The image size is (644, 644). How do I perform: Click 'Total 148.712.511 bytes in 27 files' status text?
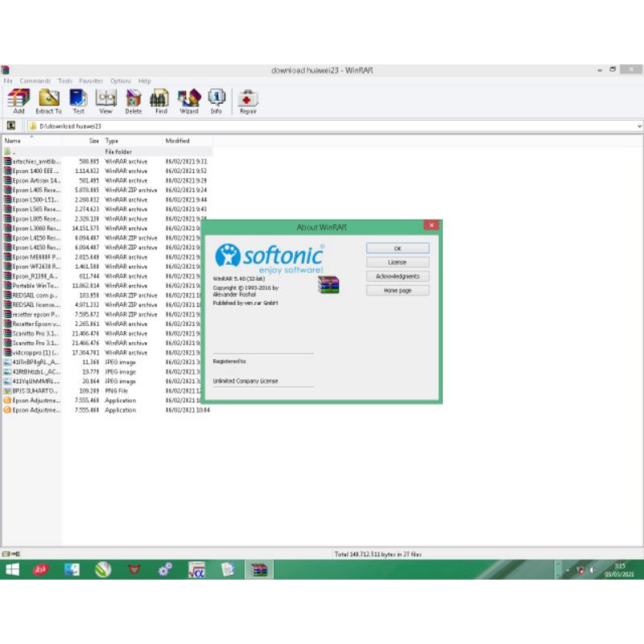pyautogui.click(x=378, y=554)
